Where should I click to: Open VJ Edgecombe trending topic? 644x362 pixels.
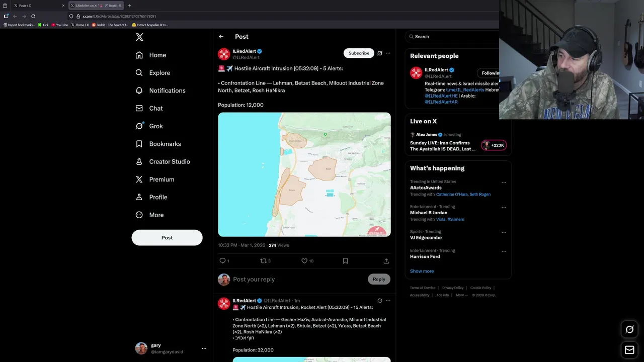click(426, 238)
